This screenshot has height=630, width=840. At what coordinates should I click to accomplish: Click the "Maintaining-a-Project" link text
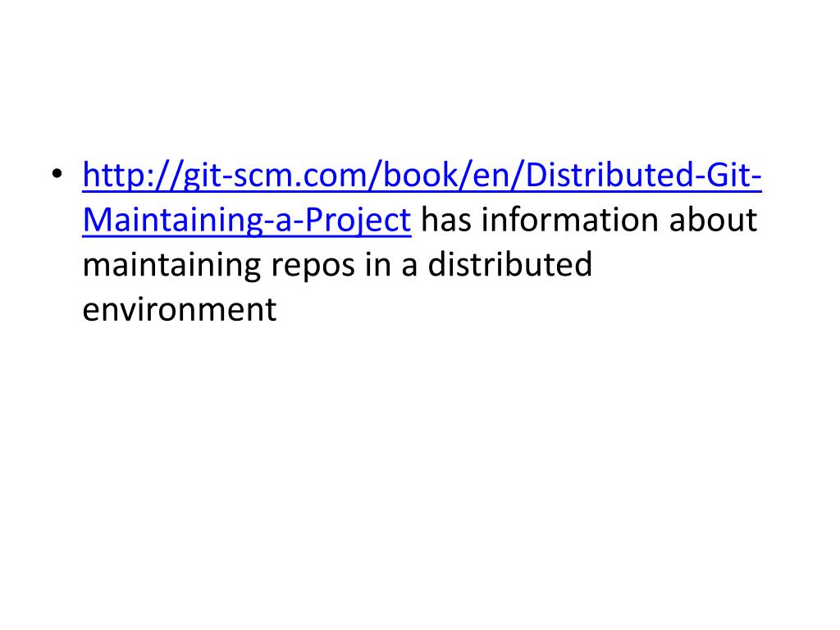point(246,221)
